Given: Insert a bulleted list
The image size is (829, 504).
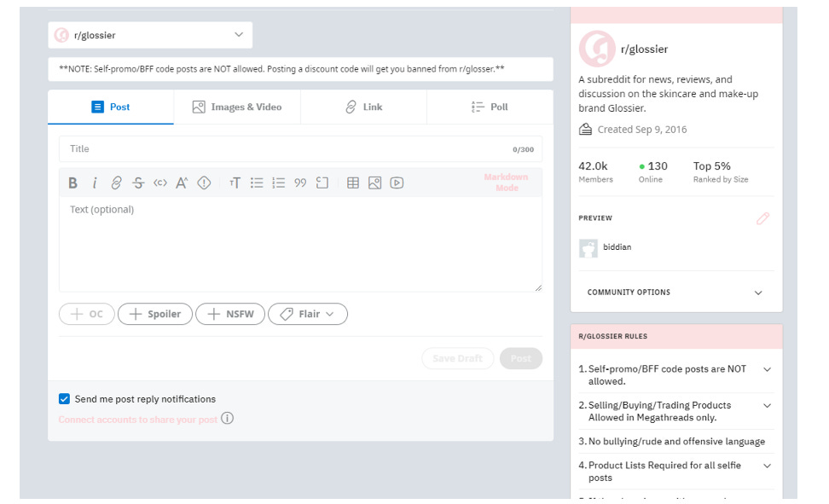Looking at the screenshot, I should coord(257,183).
